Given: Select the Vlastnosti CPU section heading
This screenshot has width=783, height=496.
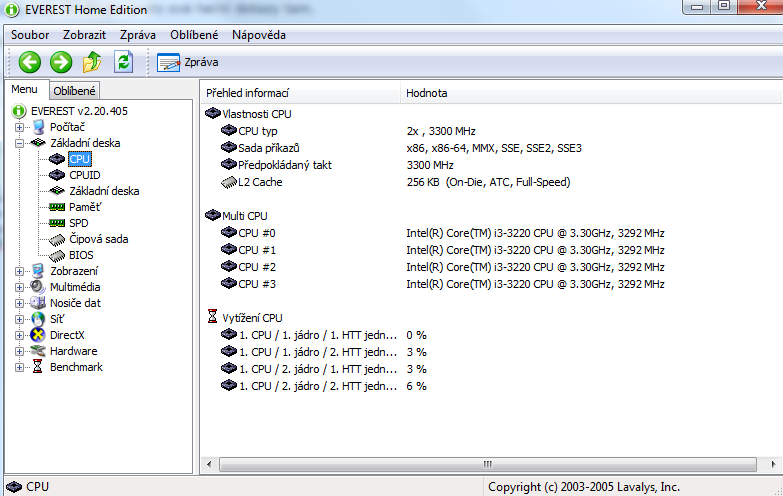Looking at the screenshot, I should 257,114.
